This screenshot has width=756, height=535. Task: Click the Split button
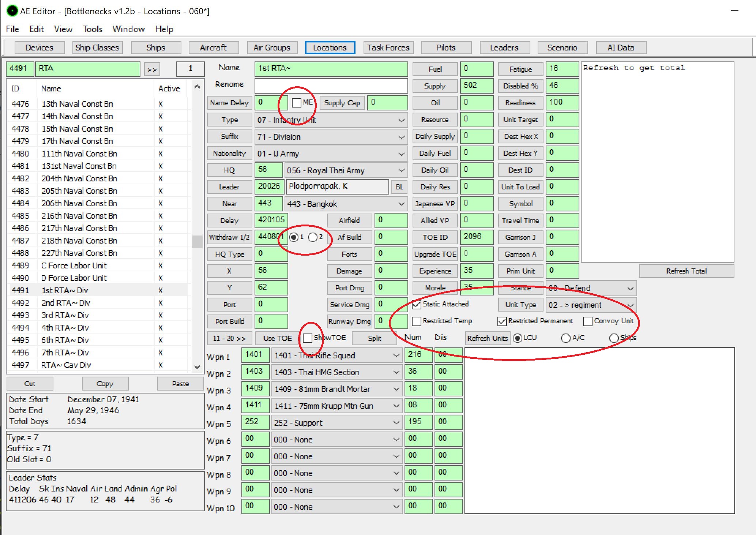[374, 338]
